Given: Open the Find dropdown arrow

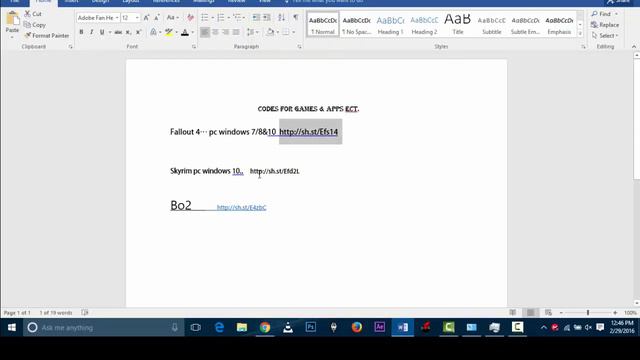Looking at the screenshot, I should 616,14.
